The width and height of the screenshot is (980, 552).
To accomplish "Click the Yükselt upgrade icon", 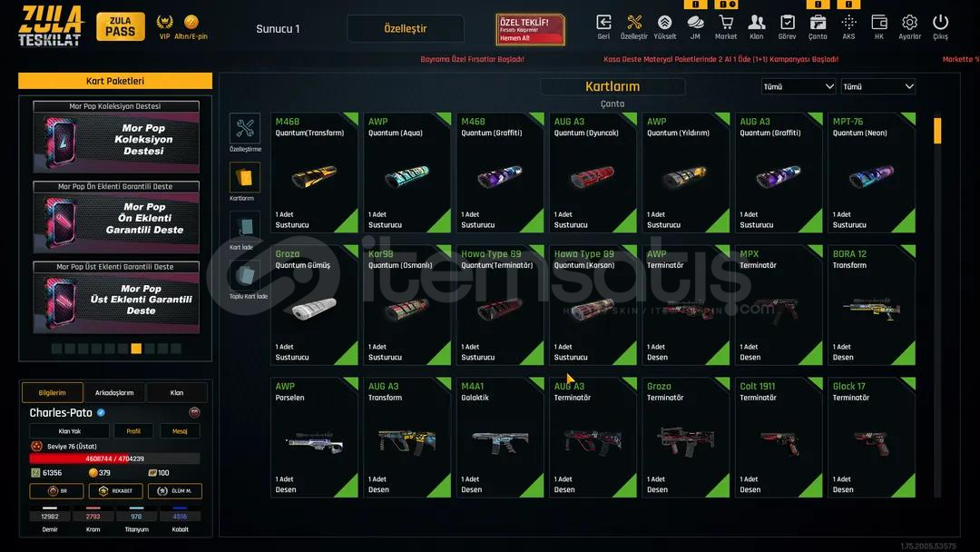I will [x=664, y=23].
